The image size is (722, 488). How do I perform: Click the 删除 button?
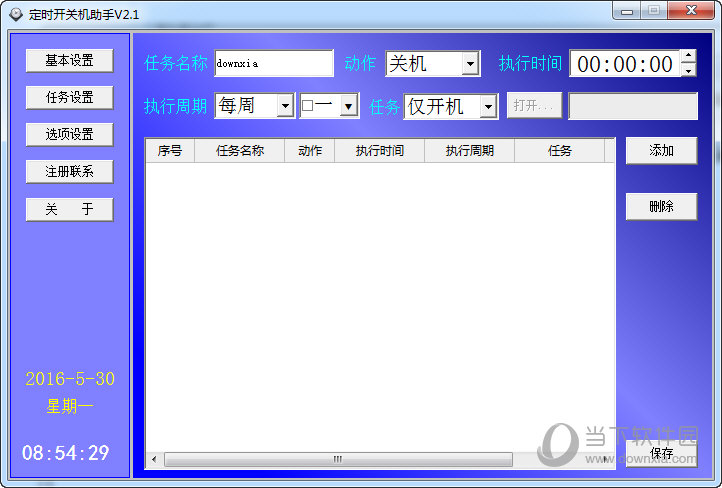coord(661,206)
